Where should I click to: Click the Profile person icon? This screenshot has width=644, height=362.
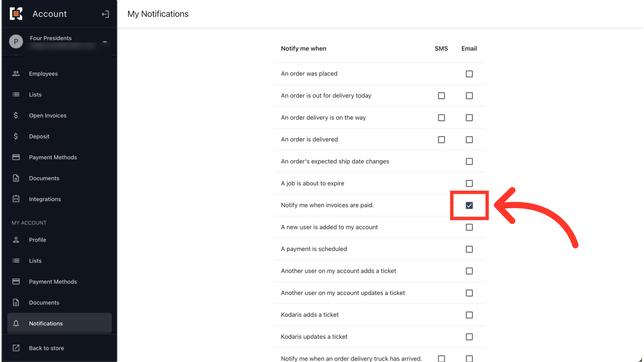[16, 240]
